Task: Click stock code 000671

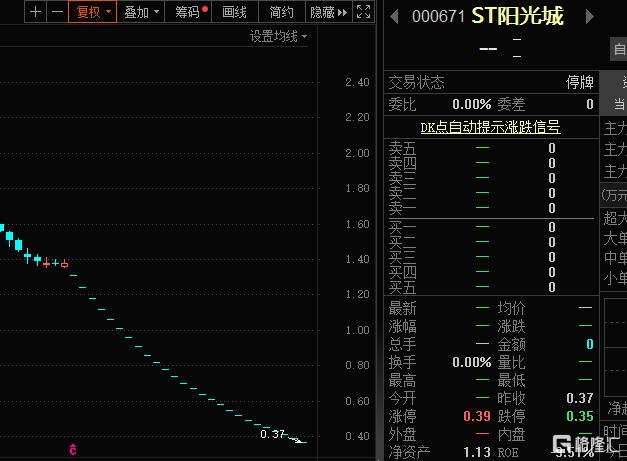Action: point(438,17)
